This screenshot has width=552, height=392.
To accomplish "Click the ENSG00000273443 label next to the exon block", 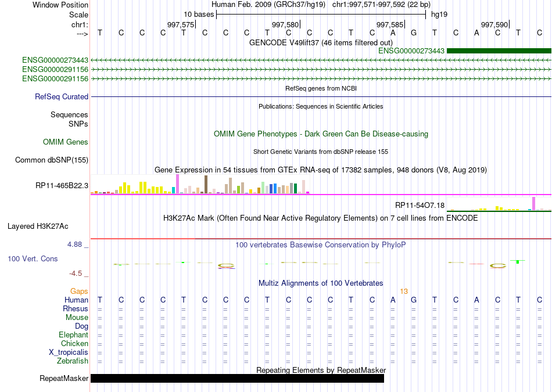I will (x=411, y=51).
